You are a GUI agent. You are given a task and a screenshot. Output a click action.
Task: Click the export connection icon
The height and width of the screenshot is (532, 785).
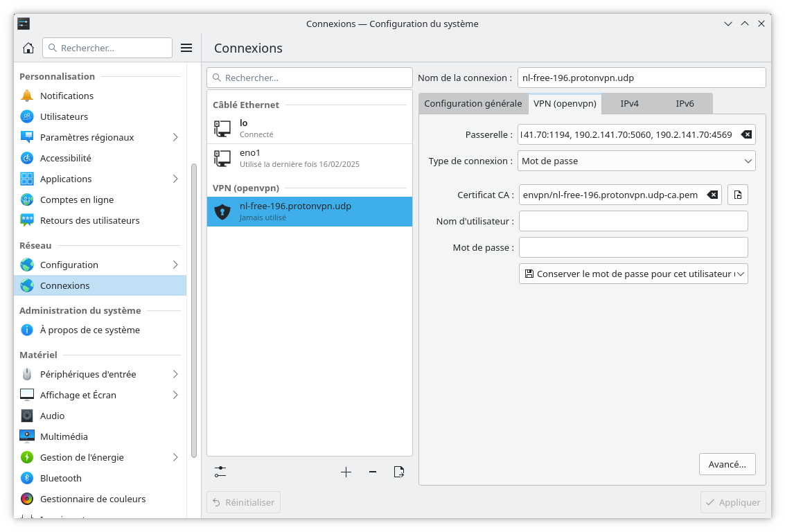pos(399,472)
